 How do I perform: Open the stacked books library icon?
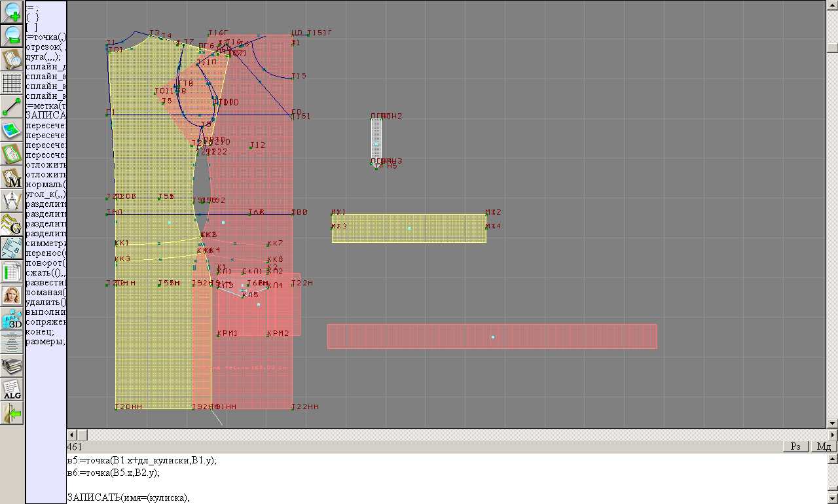(12, 365)
